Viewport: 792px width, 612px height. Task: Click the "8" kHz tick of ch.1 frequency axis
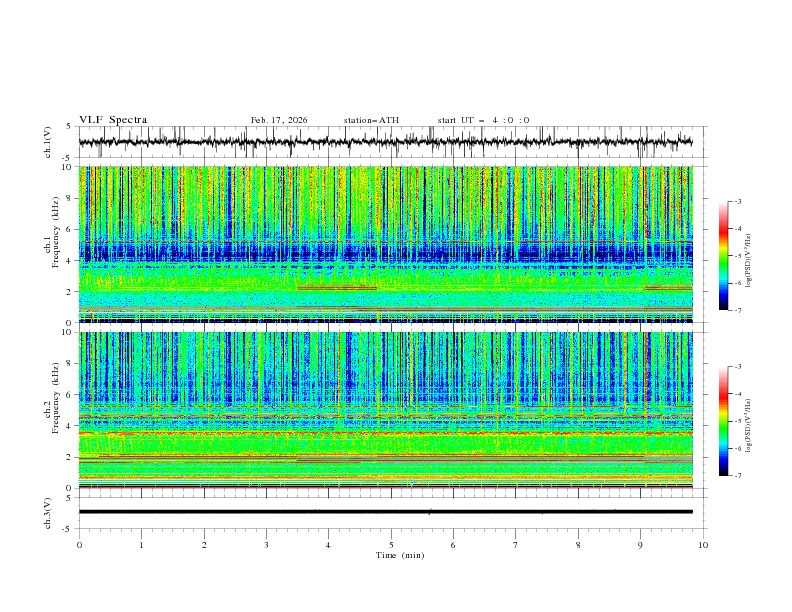(x=70, y=198)
